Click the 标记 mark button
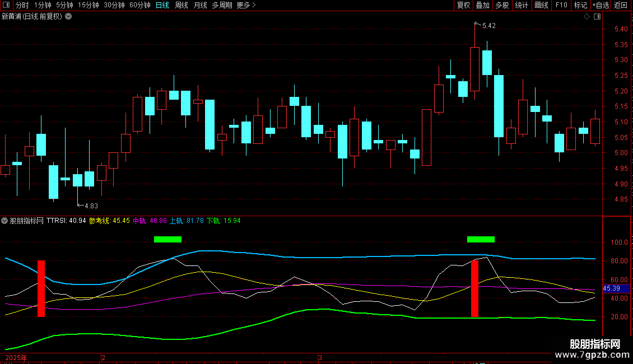Viewport: 633px width, 364px height. 580,5
